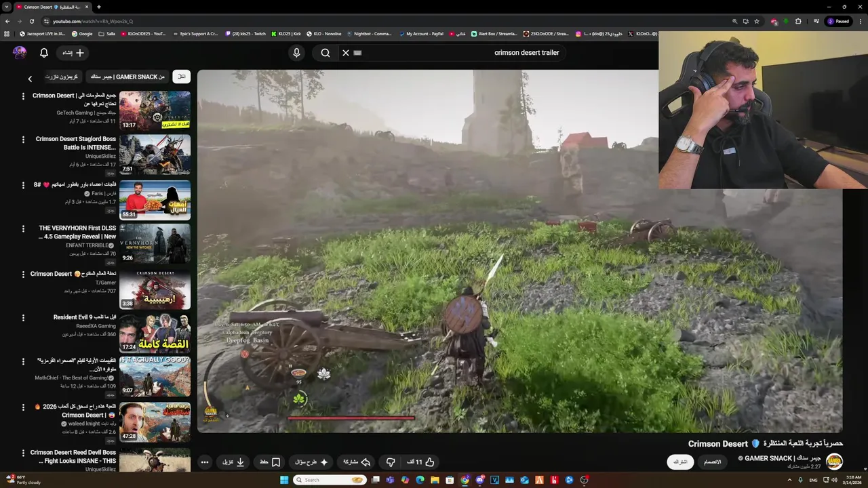The image size is (868, 488).
Task: Open options menu for Staglord Boss Battle video
Action: (x=23, y=140)
